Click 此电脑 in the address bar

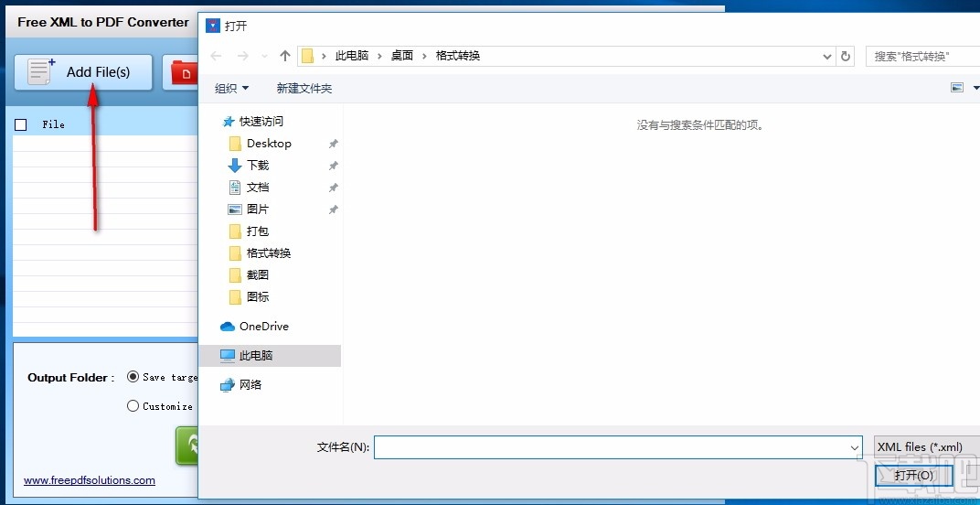(352, 56)
